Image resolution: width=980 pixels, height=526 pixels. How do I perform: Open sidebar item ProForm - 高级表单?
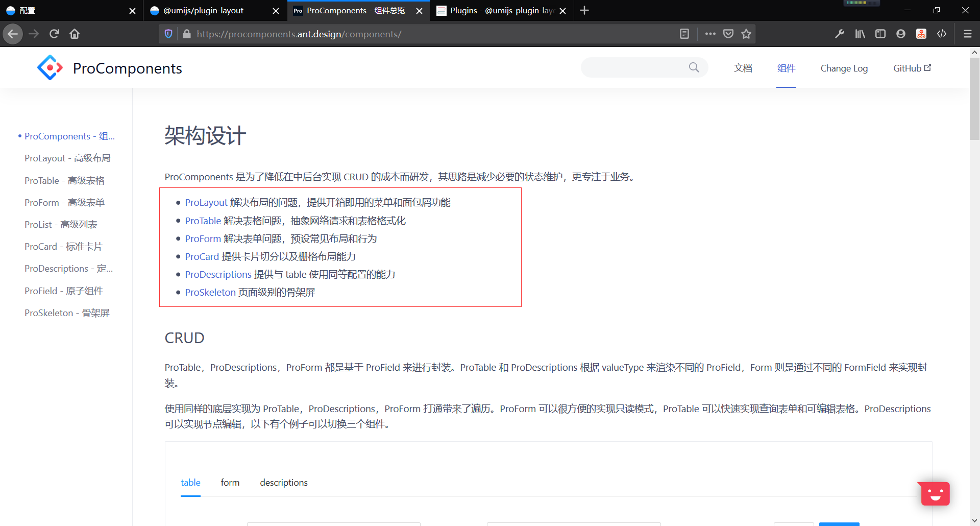[x=64, y=203]
